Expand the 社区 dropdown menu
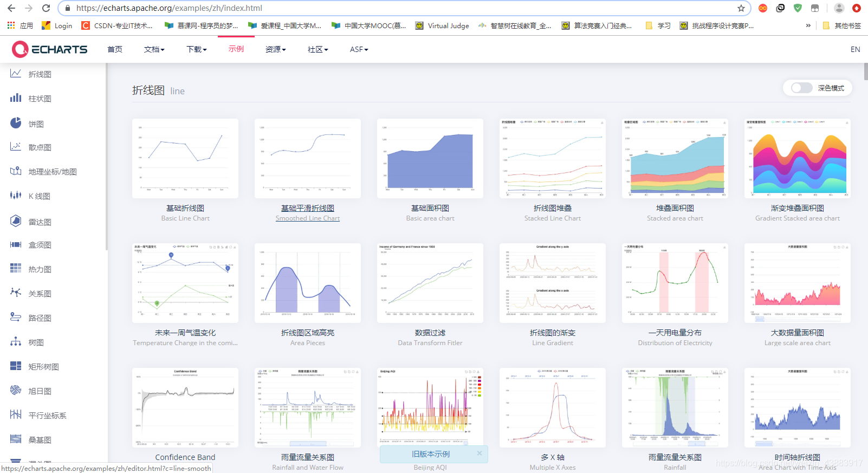Viewport: 868px width, 473px height. [318, 49]
